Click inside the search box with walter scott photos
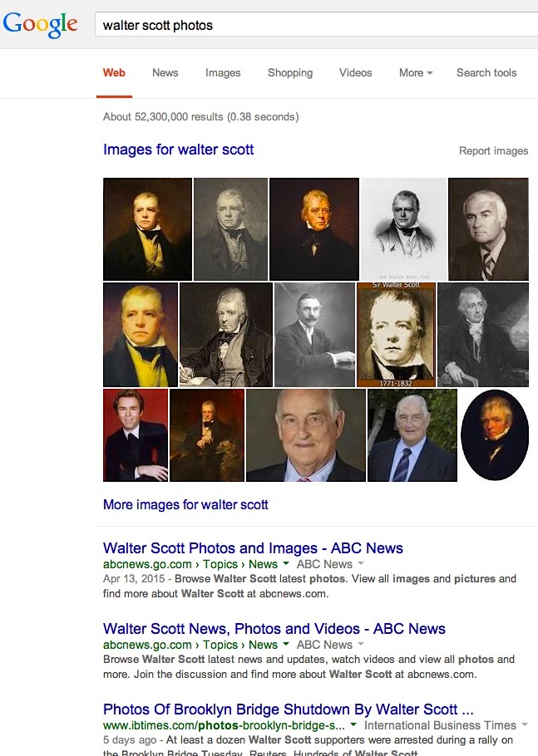This screenshot has height=756, width=538. pyautogui.click(x=316, y=25)
